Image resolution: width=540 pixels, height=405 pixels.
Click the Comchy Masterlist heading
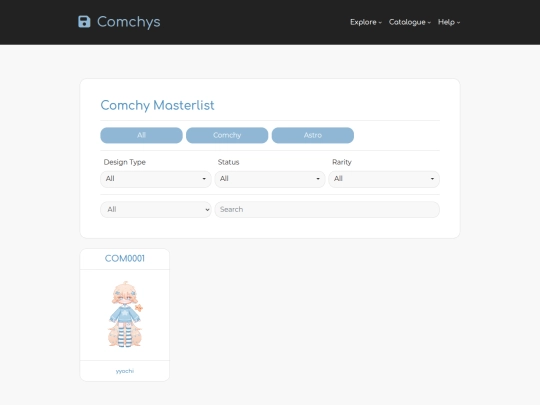[x=157, y=105]
